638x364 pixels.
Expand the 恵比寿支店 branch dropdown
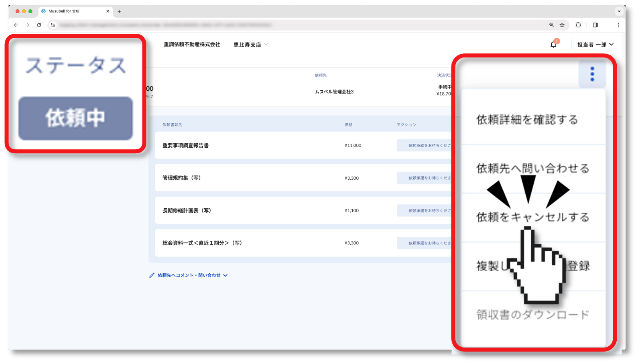[x=251, y=45]
